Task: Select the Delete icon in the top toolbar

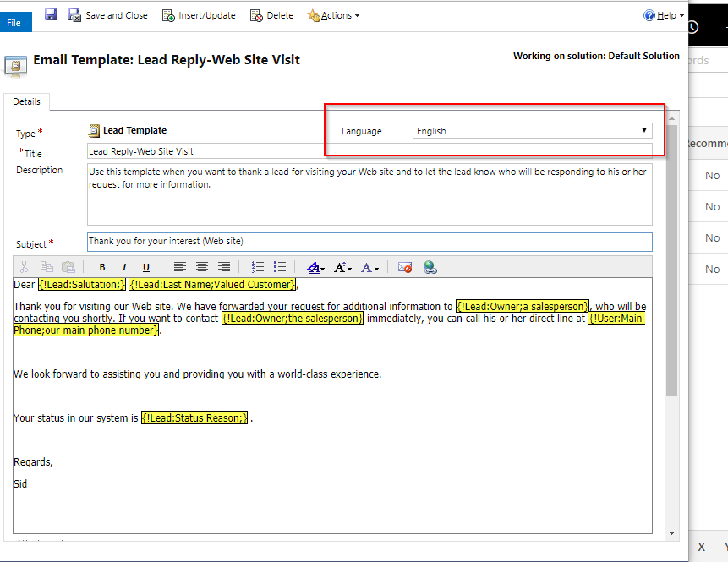Action: (x=271, y=14)
